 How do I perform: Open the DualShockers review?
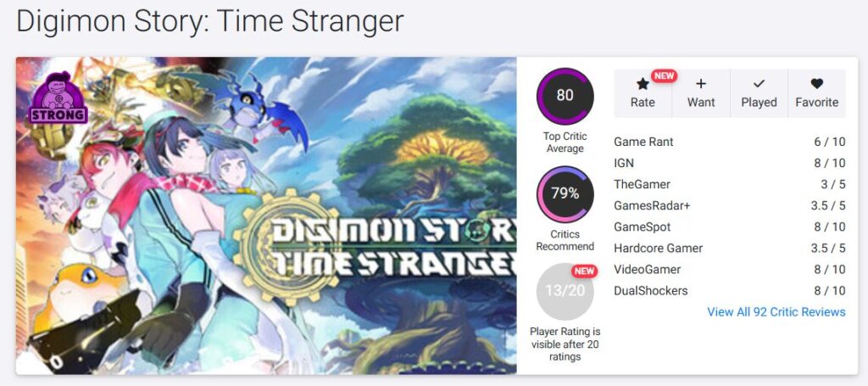650,290
